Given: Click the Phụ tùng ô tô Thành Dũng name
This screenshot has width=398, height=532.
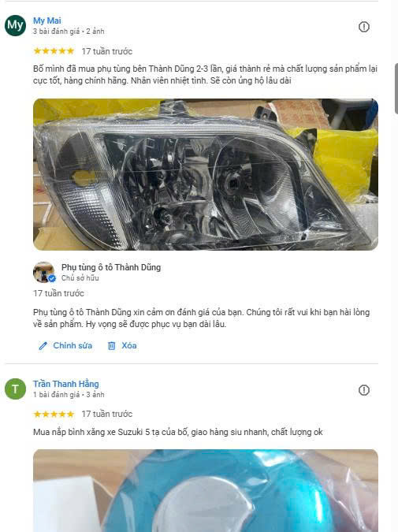Looking at the screenshot, I should pos(111,267).
